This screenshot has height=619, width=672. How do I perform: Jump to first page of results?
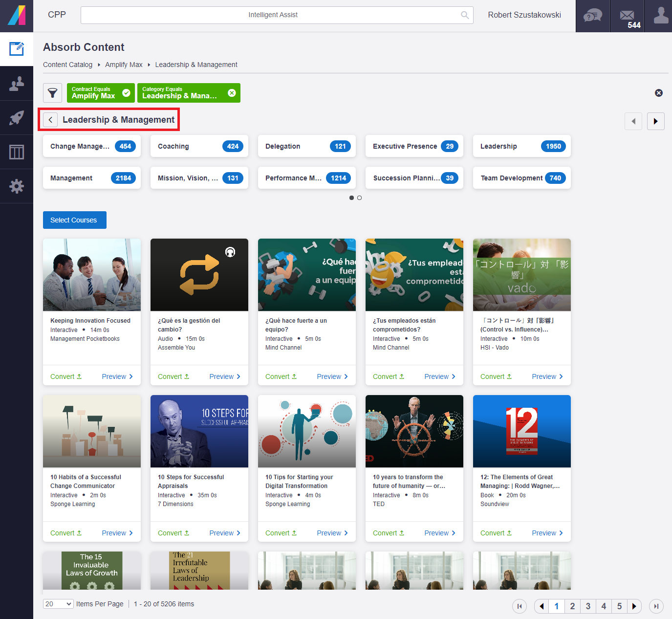pos(520,606)
